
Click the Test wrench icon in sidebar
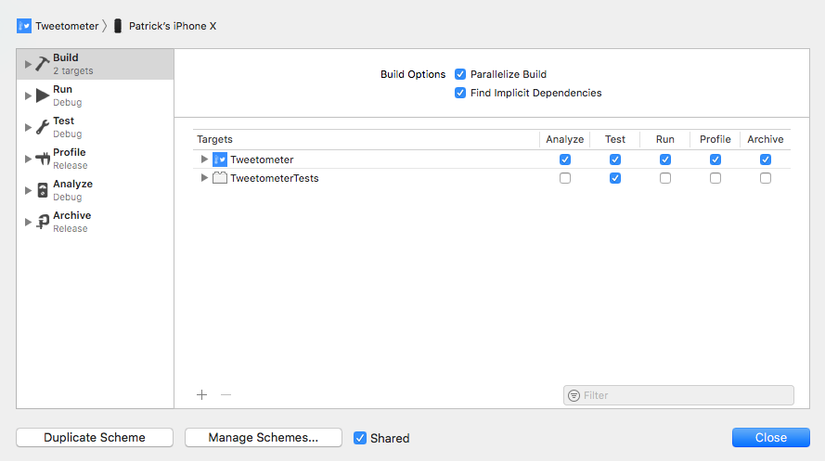42,127
